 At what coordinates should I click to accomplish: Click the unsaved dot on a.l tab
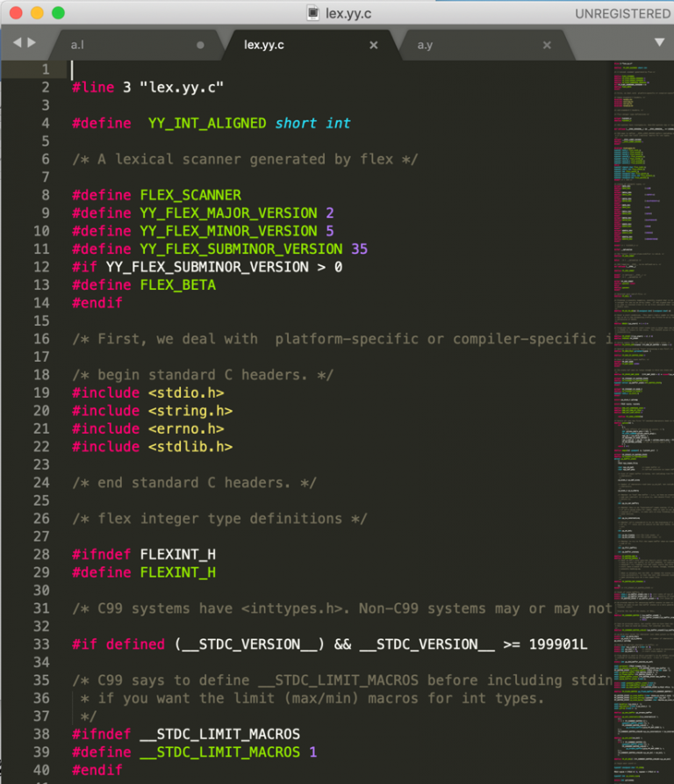tap(200, 45)
